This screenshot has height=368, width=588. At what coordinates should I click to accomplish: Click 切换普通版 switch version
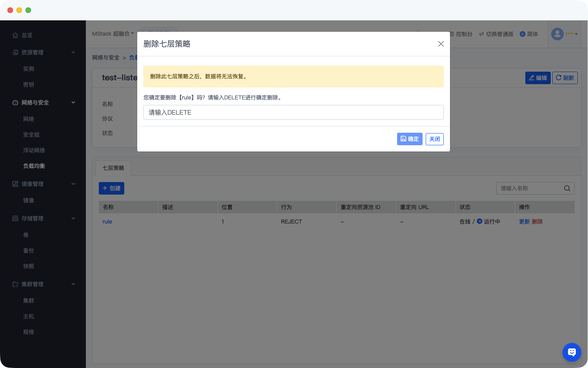point(496,34)
